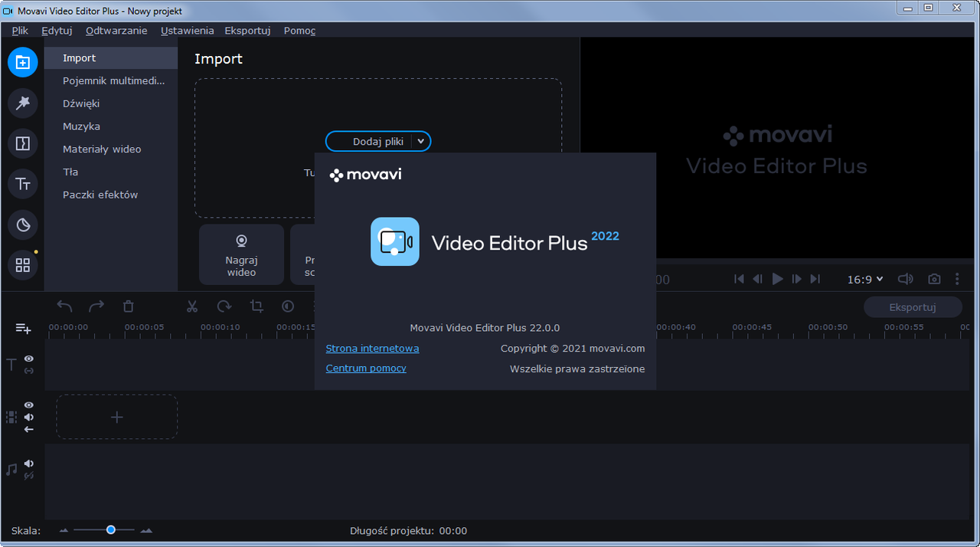Screen dimensions: 980x547
Task: Open the Import file tab icon
Action: click(x=23, y=62)
